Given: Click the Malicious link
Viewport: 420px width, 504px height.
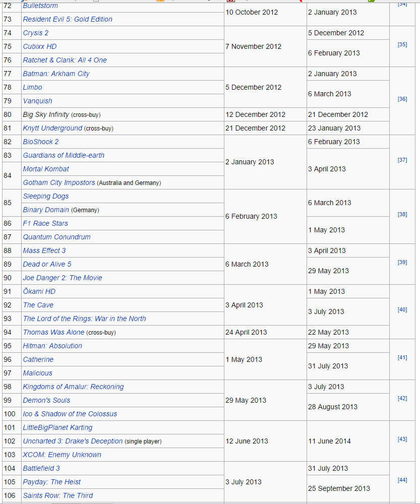Looking at the screenshot, I should [x=37, y=373].
